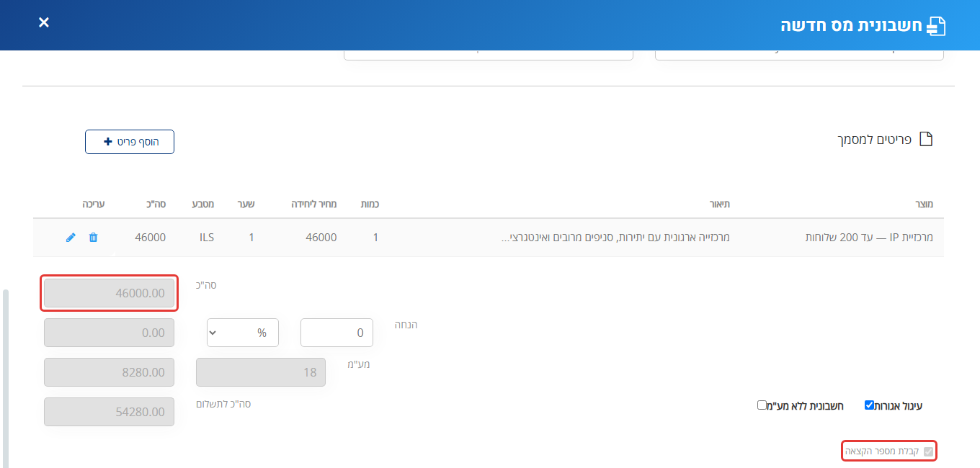
Task: Enable חשבונית ללא מע"מ checkbox
Action: 762,405
